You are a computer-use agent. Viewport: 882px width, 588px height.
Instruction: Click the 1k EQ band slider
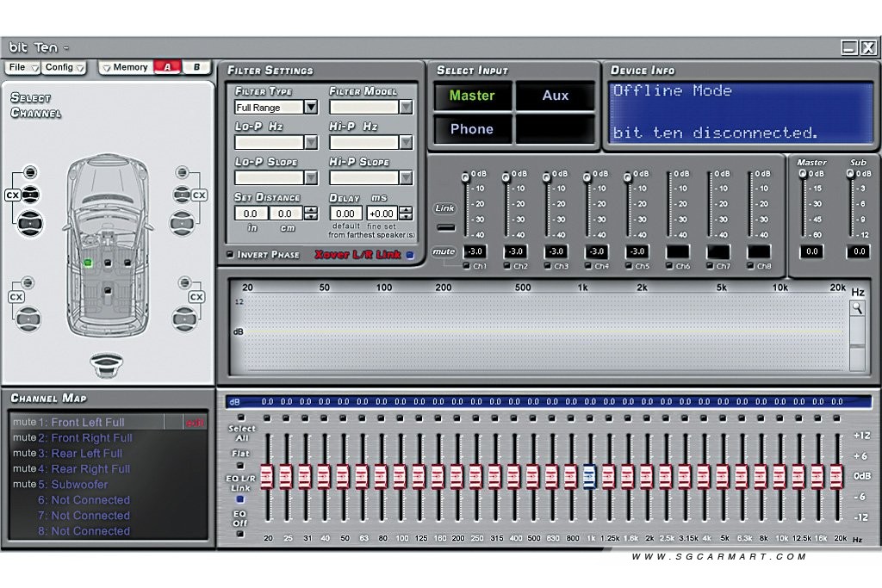pos(589,476)
